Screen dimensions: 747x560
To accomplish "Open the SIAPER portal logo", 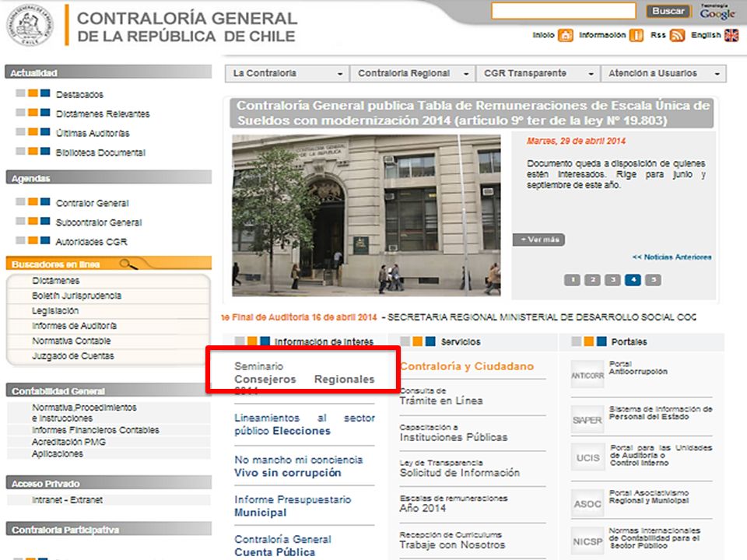I will [x=587, y=419].
